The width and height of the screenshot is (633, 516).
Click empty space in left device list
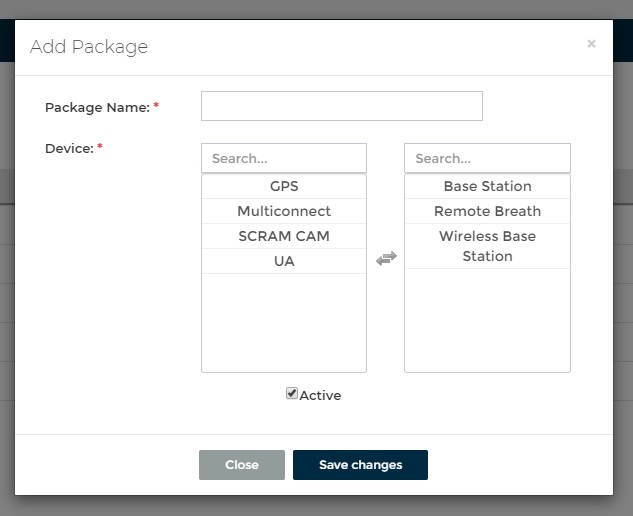coord(284,325)
